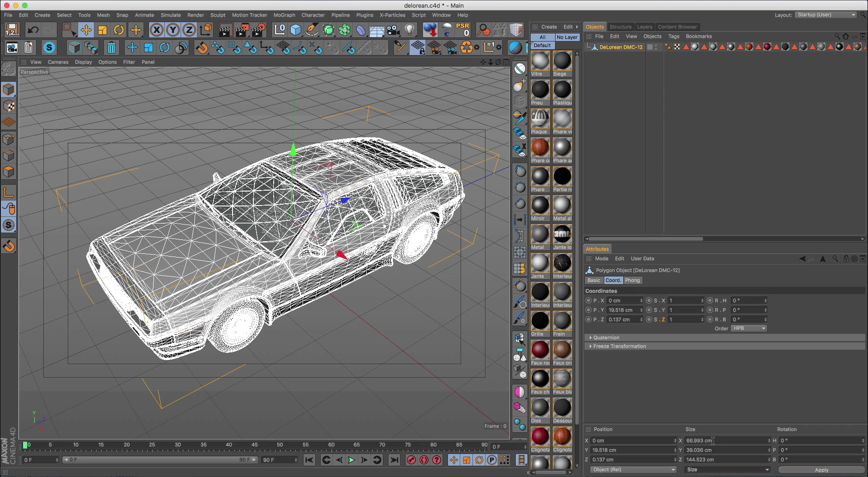Enable the Axis tool (L icon)

tap(9, 192)
